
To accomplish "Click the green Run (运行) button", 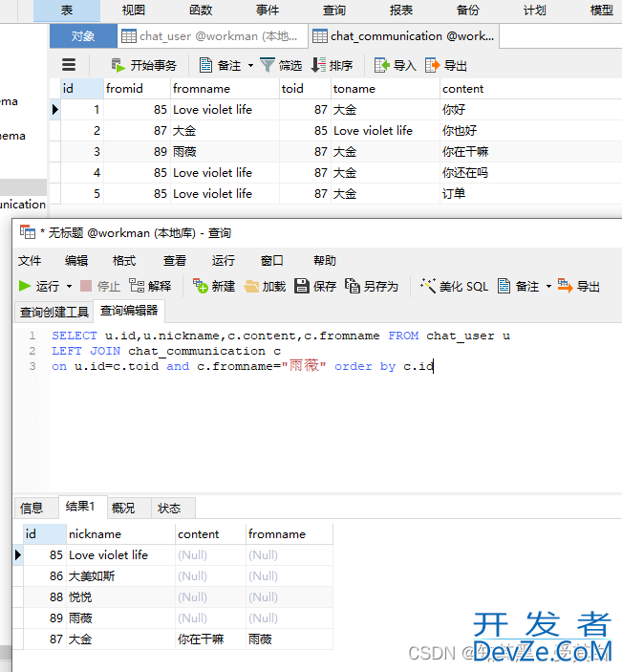I will coord(39,286).
